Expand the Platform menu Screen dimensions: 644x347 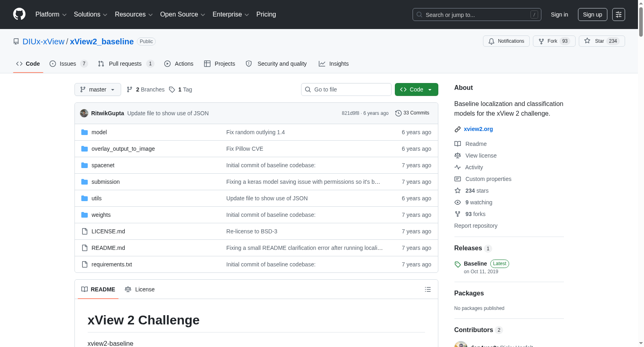click(x=51, y=15)
